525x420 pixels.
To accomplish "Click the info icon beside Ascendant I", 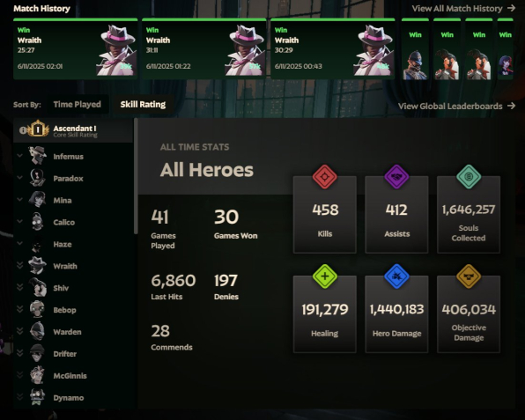I will click(x=23, y=130).
